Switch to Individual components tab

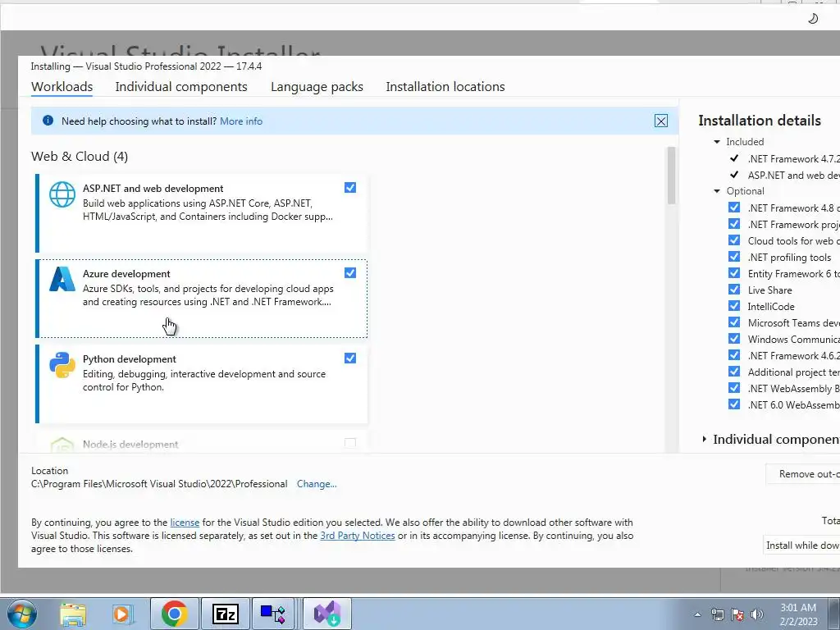(181, 87)
